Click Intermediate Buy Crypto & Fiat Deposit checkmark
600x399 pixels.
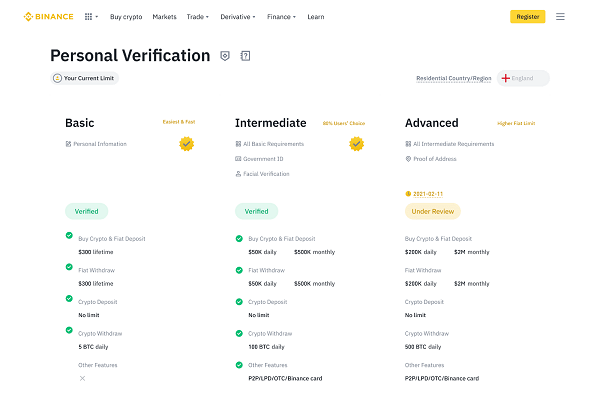[x=239, y=239]
